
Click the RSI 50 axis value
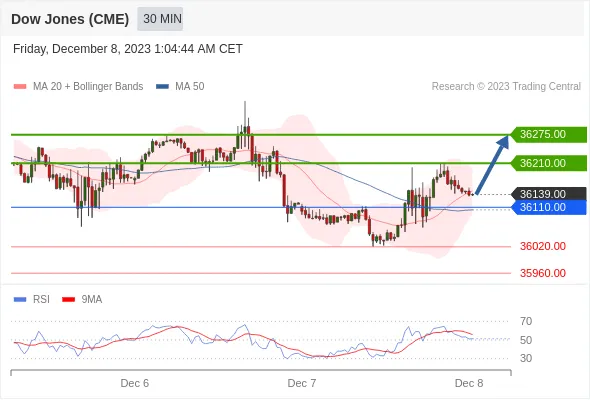click(526, 340)
